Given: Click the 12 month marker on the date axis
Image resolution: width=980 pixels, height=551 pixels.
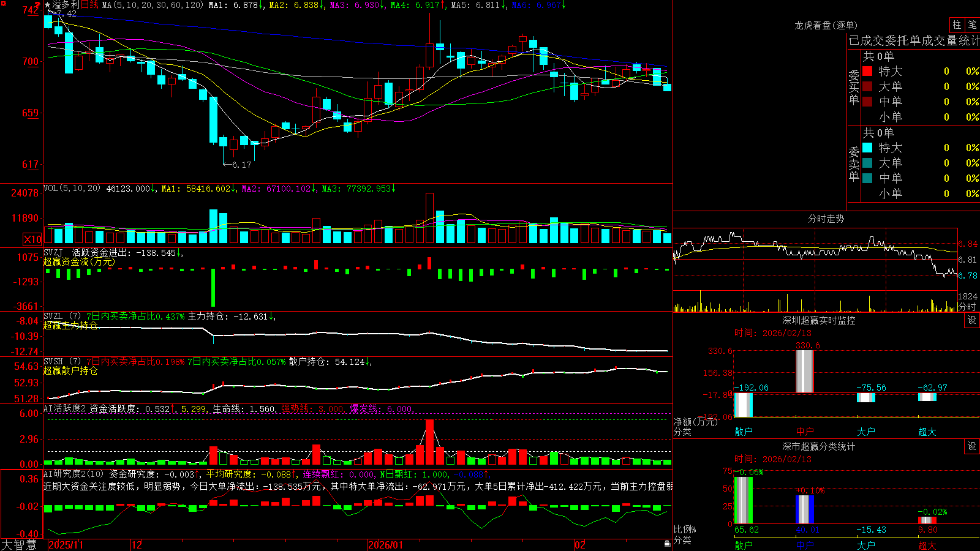Looking at the screenshot, I should tap(137, 545).
